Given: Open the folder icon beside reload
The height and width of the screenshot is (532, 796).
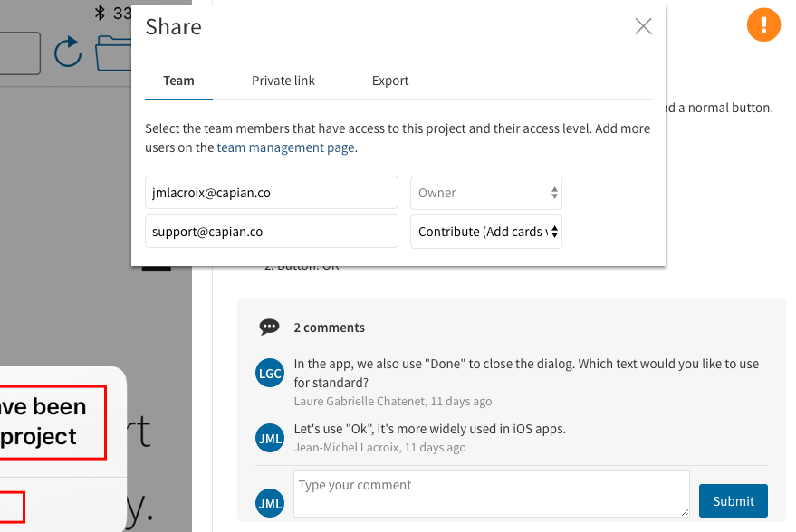Looking at the screenshot, I should tap(113, 52).
